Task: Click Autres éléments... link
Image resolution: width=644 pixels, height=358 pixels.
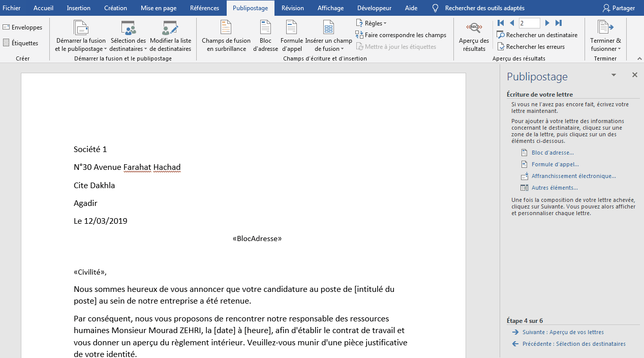Action: (x=555, y=188)
